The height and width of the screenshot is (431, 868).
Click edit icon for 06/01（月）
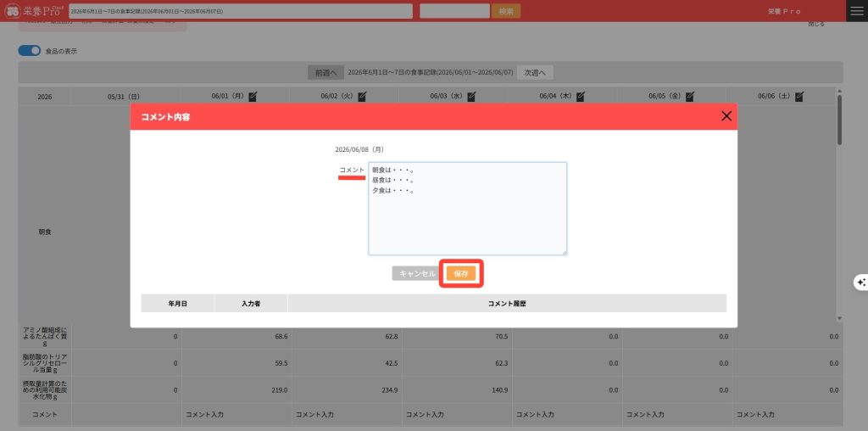tap(253, 97)
